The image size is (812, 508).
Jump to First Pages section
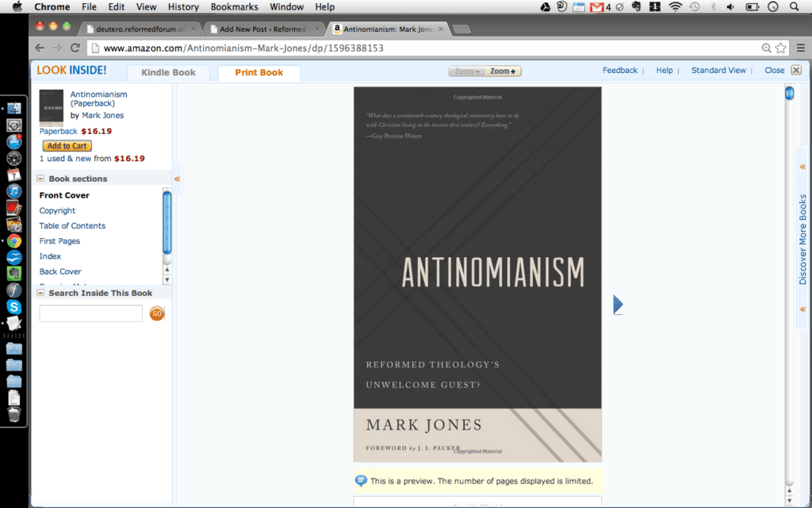coord(59,241)
